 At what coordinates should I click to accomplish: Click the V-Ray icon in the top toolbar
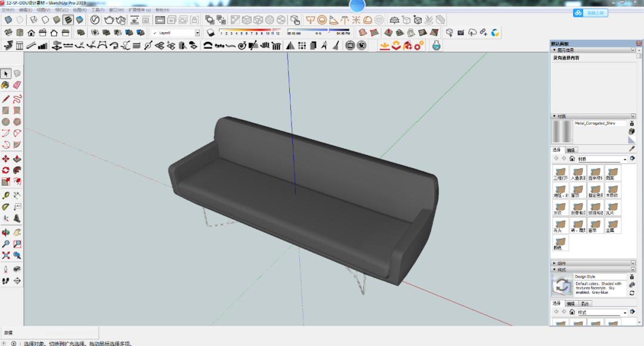94,19
